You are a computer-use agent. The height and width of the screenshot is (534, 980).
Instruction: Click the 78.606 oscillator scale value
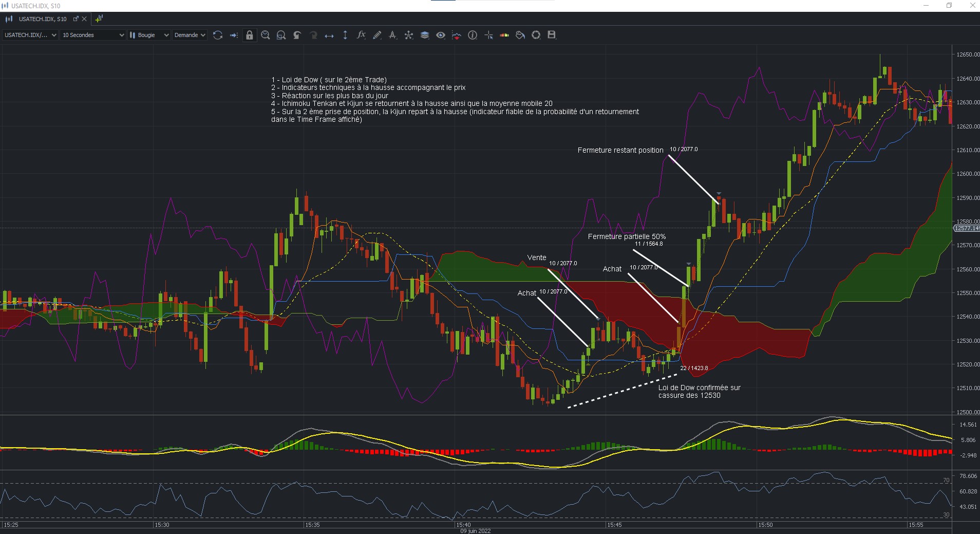point(968,476)
